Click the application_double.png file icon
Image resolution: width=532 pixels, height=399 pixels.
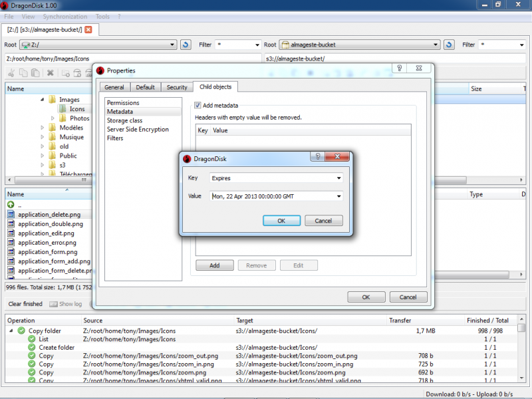point(11,224)
